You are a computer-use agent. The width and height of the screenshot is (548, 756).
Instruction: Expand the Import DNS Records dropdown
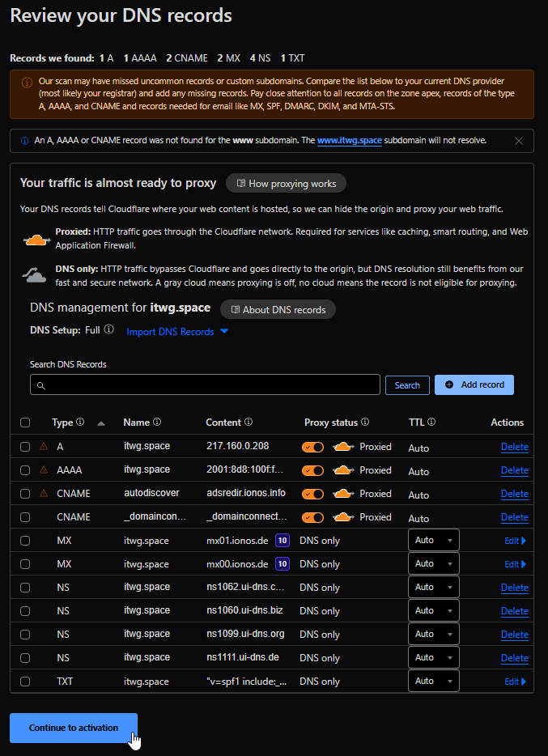177,332
